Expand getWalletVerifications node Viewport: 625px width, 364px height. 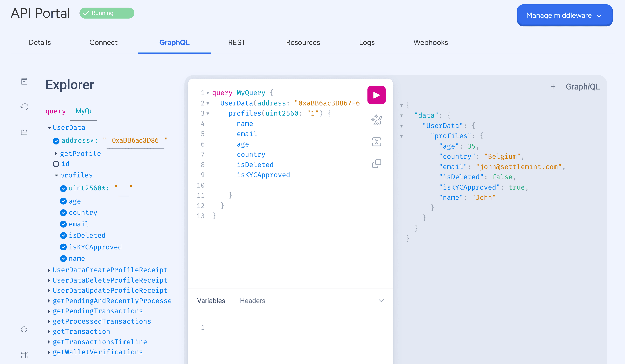pos(49,352)
